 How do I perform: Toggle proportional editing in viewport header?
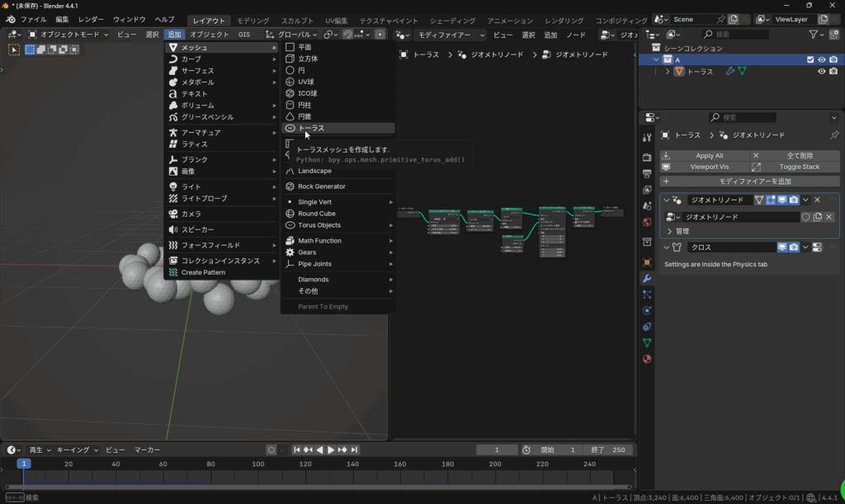coord(380,35)
